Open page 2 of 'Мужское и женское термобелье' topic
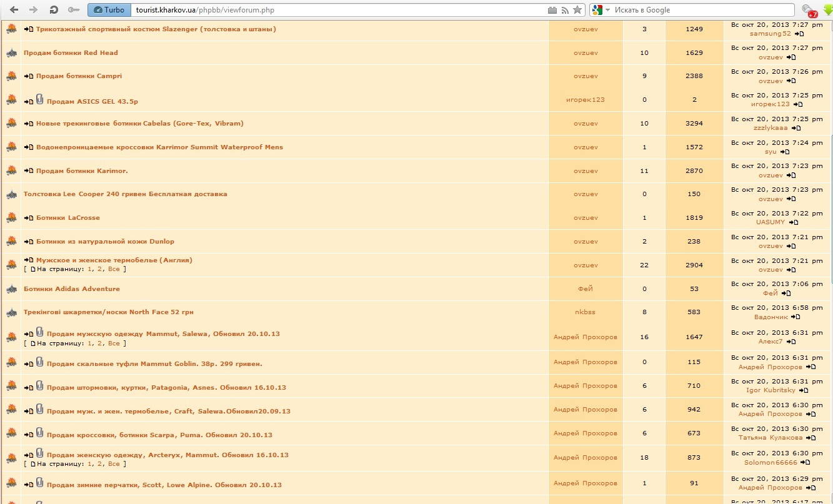 click(x=99, y=269)
